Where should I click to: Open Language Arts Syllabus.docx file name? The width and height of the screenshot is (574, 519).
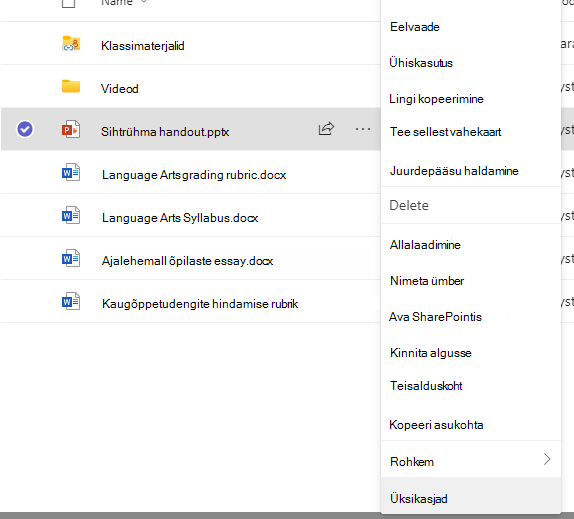[x=180, y=218]
